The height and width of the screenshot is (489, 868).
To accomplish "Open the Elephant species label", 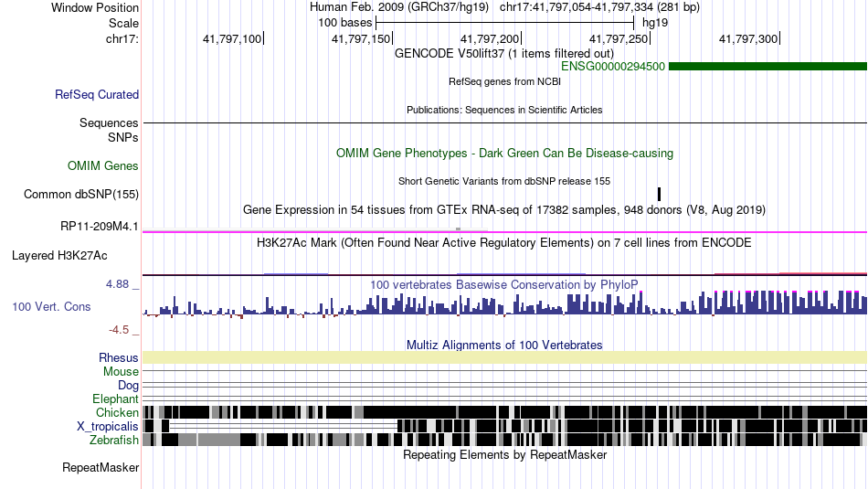I will (116, 399).
